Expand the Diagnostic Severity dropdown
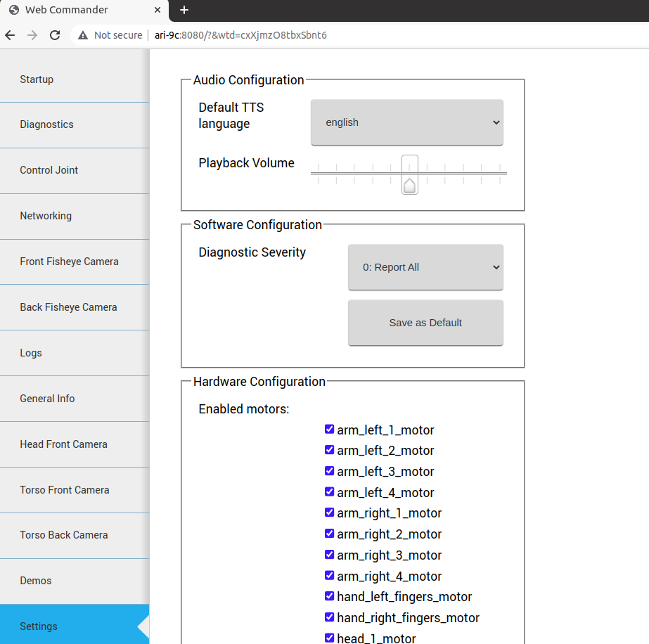Image resolution: width=649 pixels, height=644 pixels. point(425,267)
